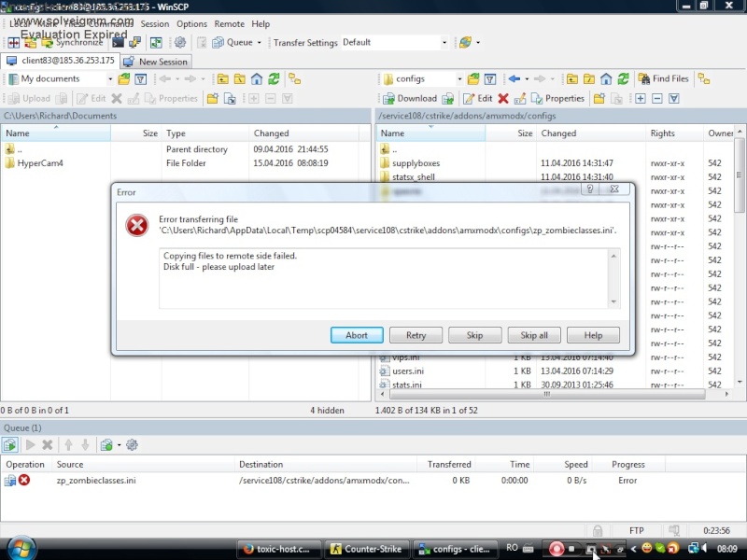Open the New Session tab
747x560 pixels.
pyautogui.click(x=156, y=62)
